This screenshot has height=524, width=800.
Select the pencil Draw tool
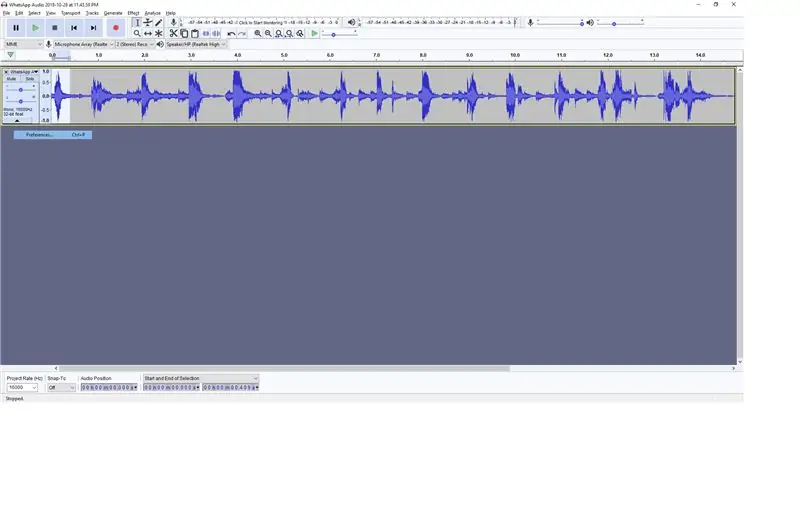(x=158, y=22)
